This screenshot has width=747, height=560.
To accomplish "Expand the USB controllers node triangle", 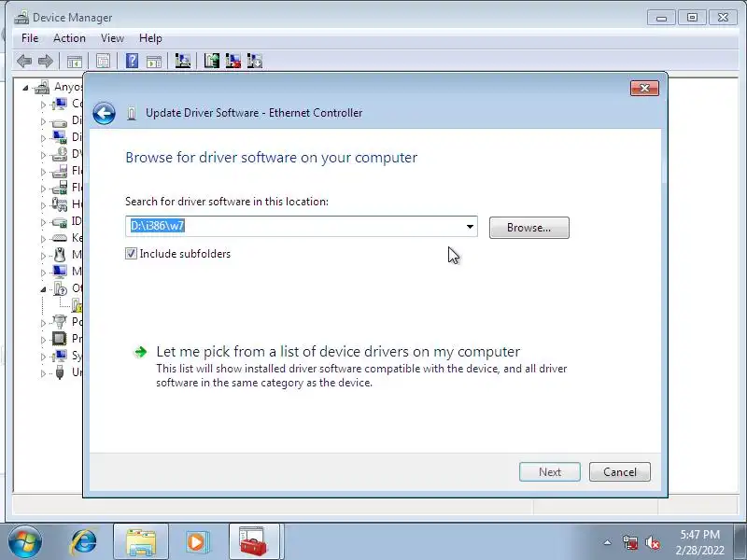I will click(43, 373).
